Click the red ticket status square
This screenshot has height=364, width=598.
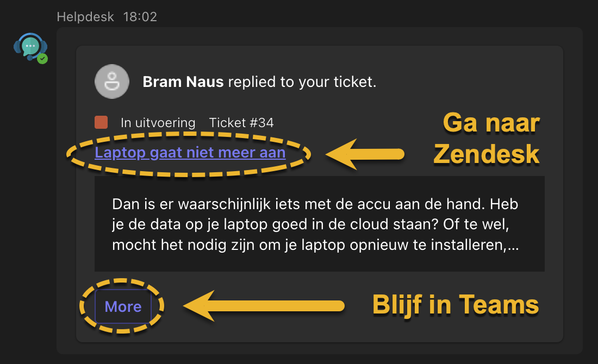(x=101, y=122)
